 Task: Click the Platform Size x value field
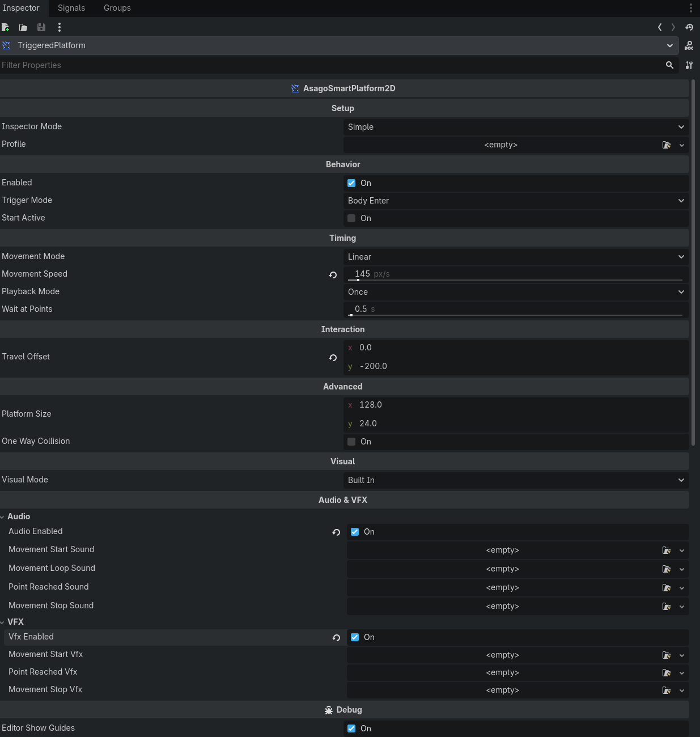[x=516, y=405]
